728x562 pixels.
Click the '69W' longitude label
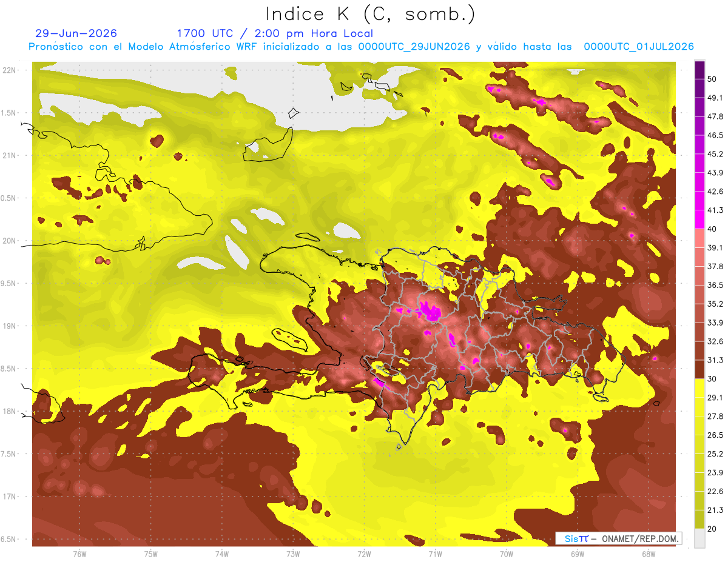pyautogui.click(x=578, y=554)
